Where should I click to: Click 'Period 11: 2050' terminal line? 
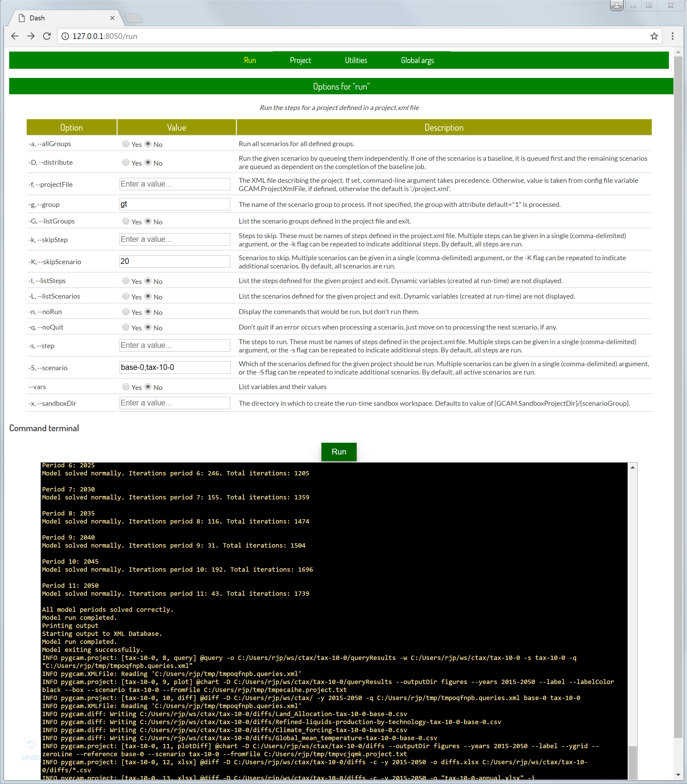click(x=70, y=585)
